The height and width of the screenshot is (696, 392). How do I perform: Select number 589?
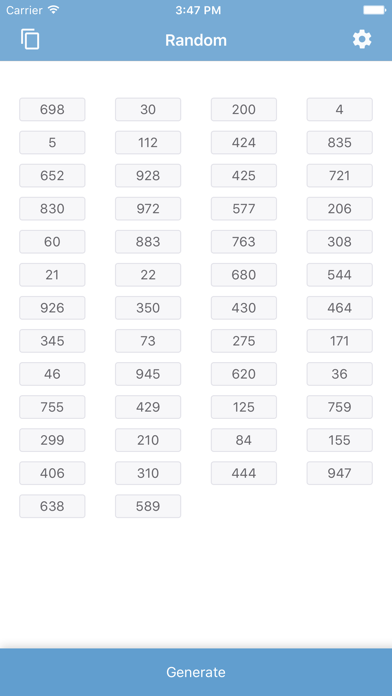coord(148,506)
